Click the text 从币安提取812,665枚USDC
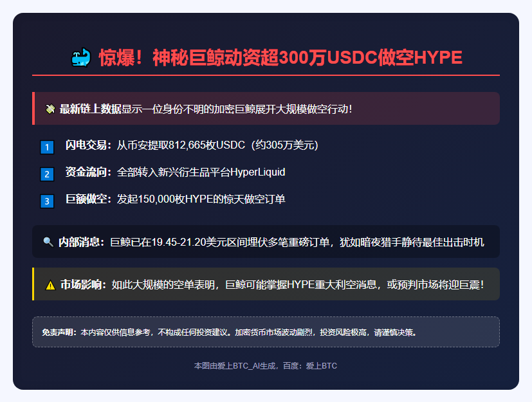Image resolution: width=532 pixels, height=402 pixels. click(x=181, y=145)
